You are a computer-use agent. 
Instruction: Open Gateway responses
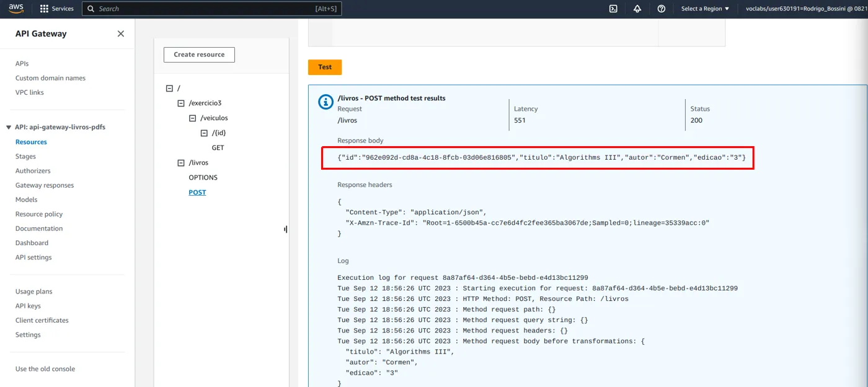click(45, 185)
